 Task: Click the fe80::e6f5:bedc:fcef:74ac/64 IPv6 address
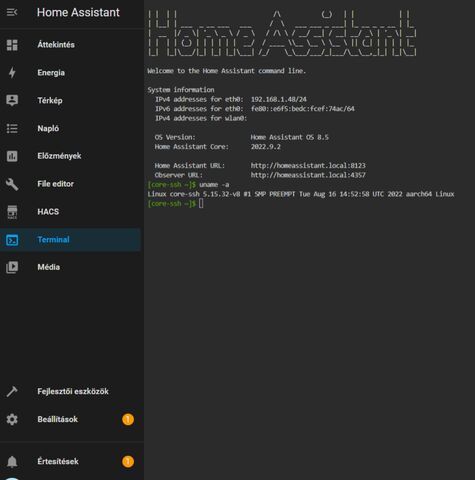(x=303, y=109)
